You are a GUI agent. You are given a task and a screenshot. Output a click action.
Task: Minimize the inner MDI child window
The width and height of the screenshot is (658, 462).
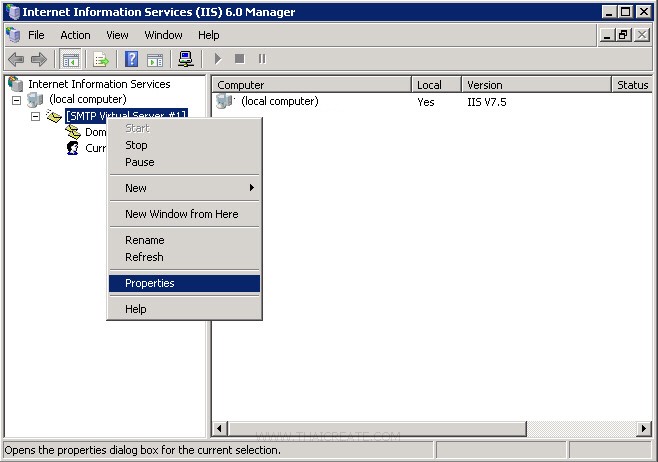click(x=607, y=35)
